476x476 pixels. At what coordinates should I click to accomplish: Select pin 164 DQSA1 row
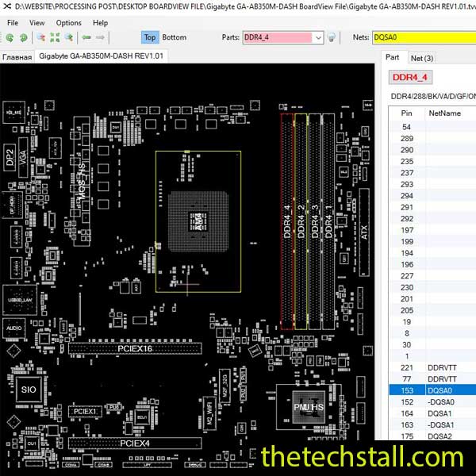pyautogui.click(x=432, y=413)
